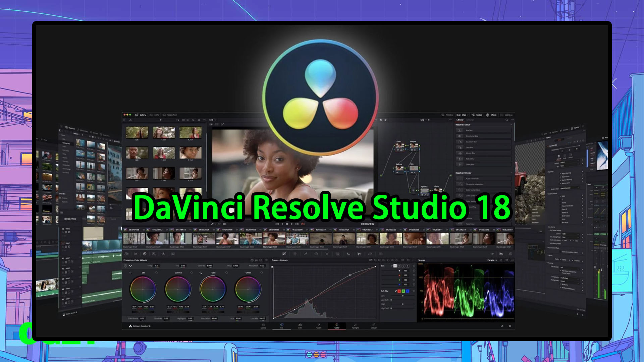Open the Parade scope type dropdown
Image resolution: width=644 pixels, height=362 pixels.
click(x=492, y=260)
